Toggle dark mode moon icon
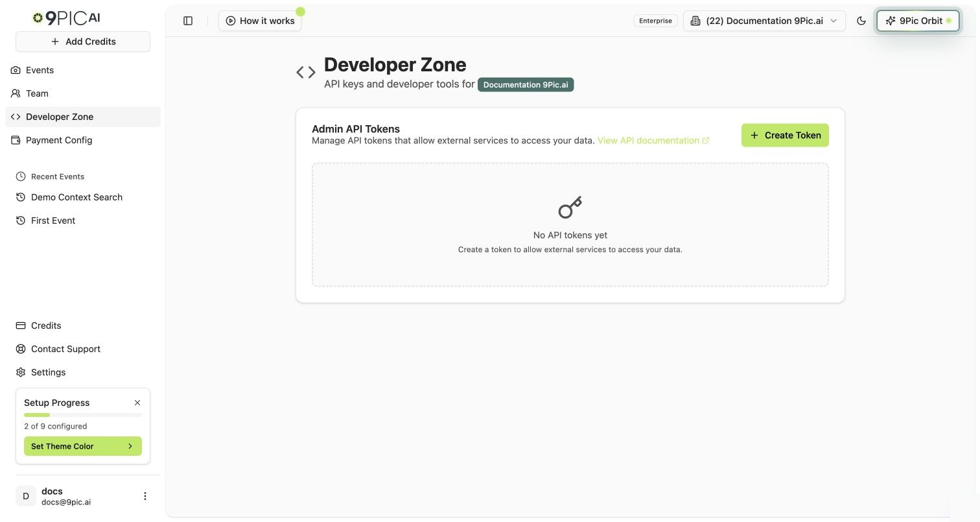 [x=861, y=21]
